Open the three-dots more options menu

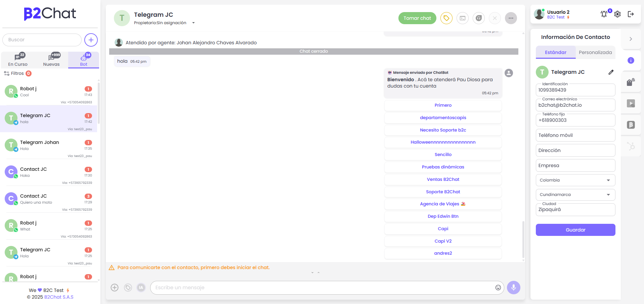tap(511, 18)
